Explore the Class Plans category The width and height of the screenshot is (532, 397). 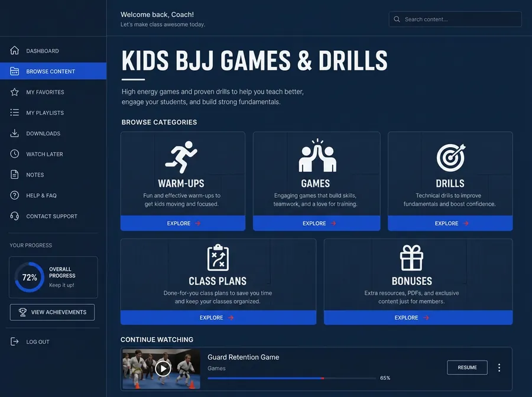point(219,317)
